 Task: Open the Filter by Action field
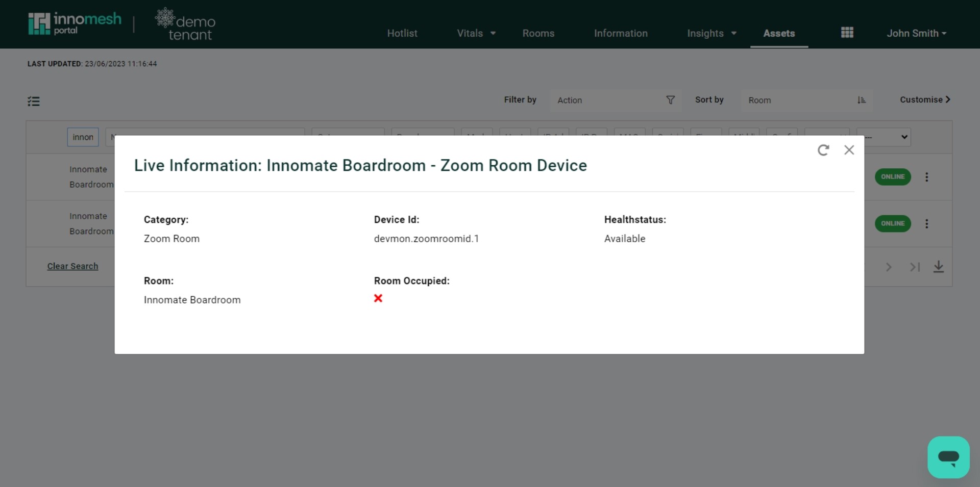[615, 100]
